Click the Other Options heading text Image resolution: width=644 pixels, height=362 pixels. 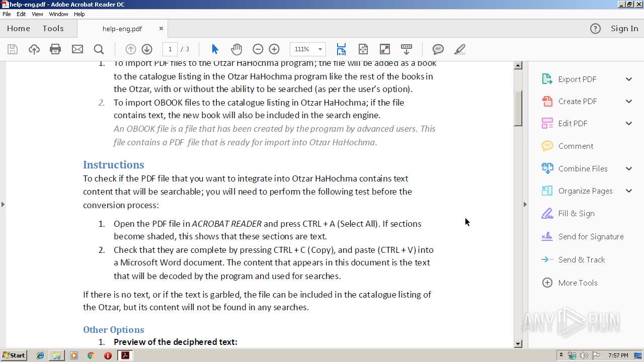(114, 329)
